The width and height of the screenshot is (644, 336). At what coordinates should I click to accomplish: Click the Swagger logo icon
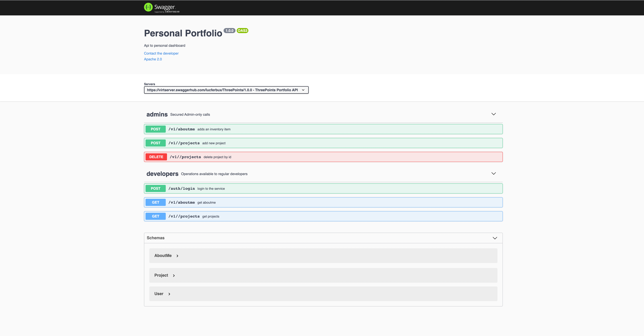pos(148,7)
